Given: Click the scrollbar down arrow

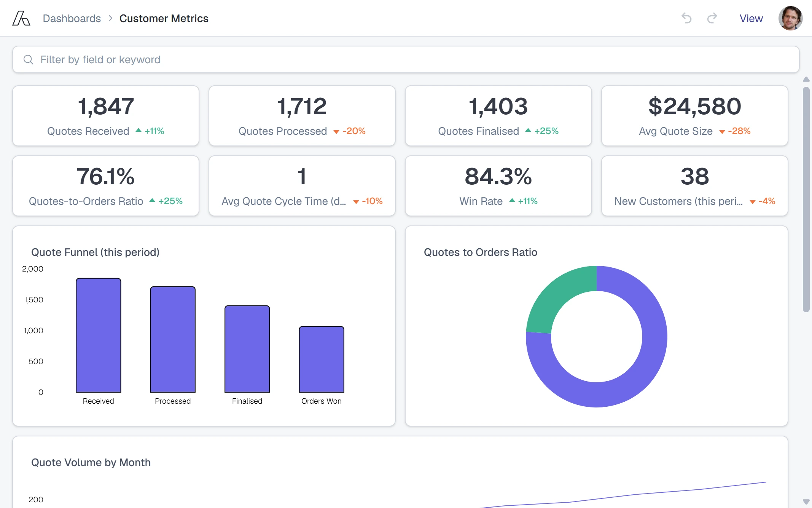Looking at the screenshot, I should pyautogui.click(x=806, y=502).
